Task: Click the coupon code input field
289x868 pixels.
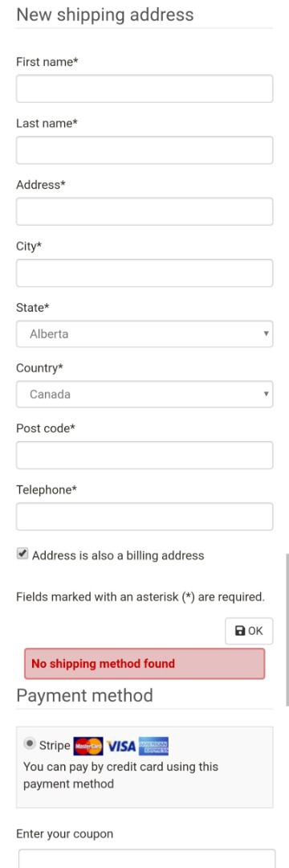Action: (146, 858)
